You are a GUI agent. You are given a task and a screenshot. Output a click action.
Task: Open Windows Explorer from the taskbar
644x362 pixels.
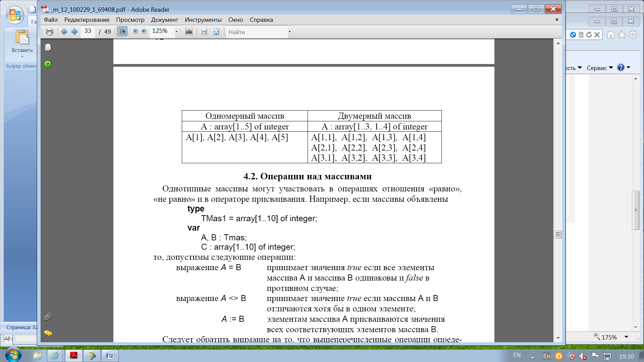[37, 356]
